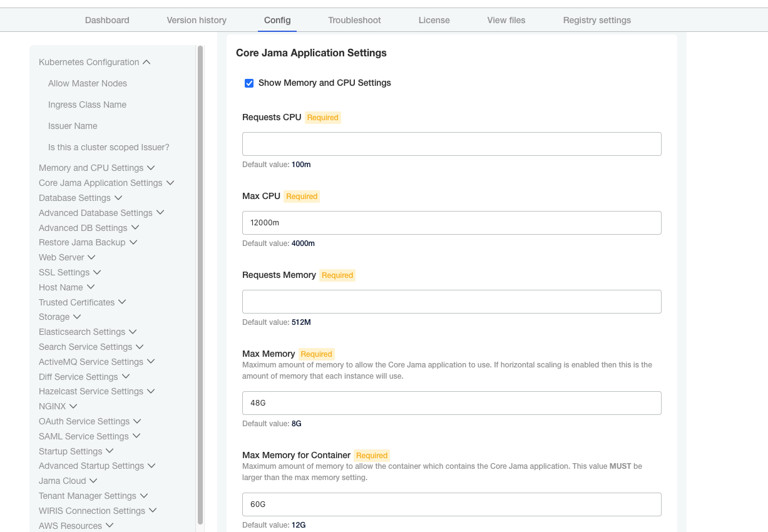
Task: Click the sidebar vertical scrollbar
Action: click(x=200, y=285)
